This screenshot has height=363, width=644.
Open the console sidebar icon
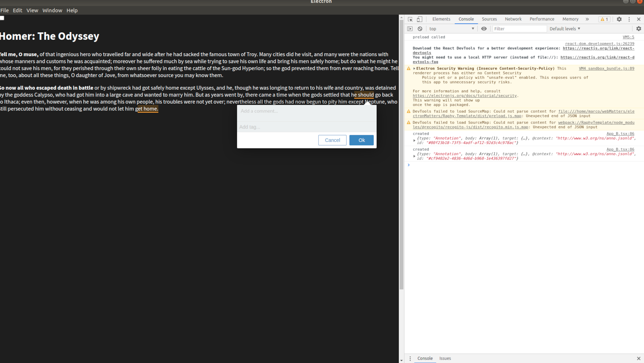410,29
